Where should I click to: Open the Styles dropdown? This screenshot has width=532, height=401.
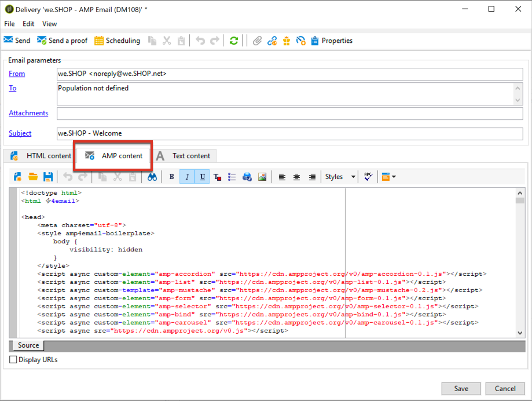point(340,177)
